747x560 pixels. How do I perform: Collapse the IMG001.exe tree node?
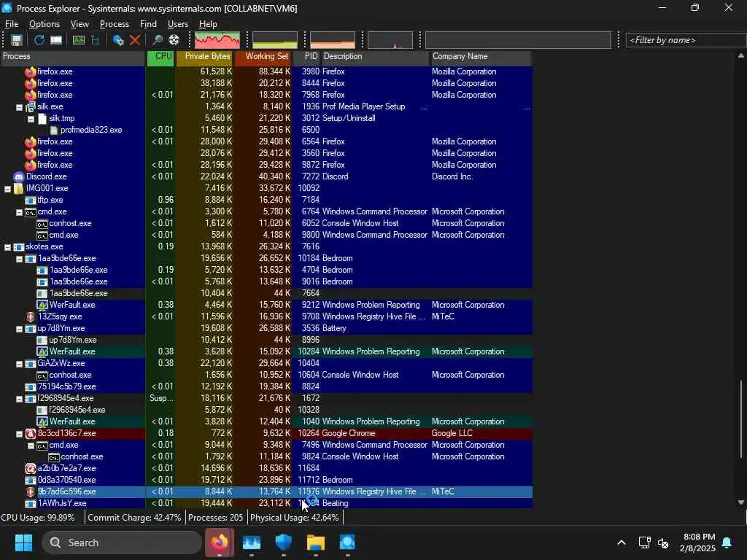[7, 189]
